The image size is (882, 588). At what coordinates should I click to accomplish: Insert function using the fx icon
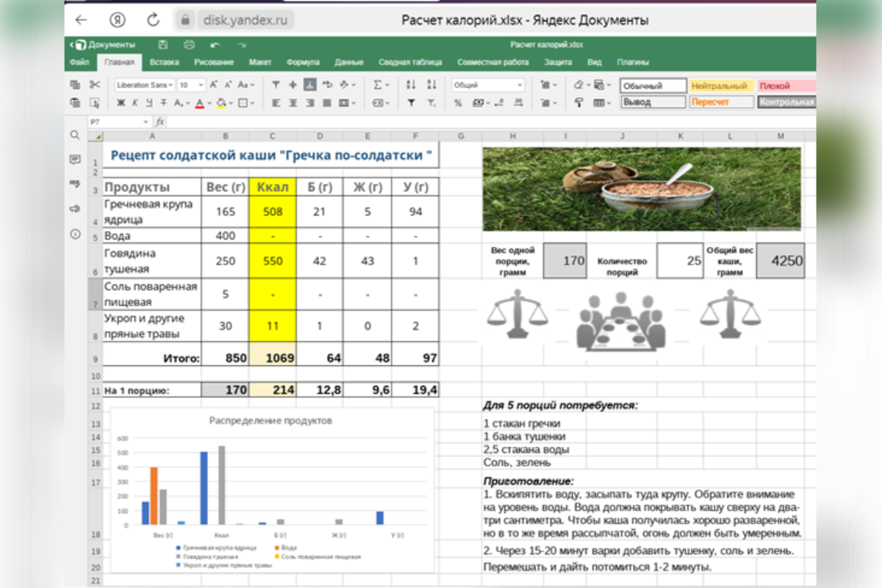click(x=159, y=121)
